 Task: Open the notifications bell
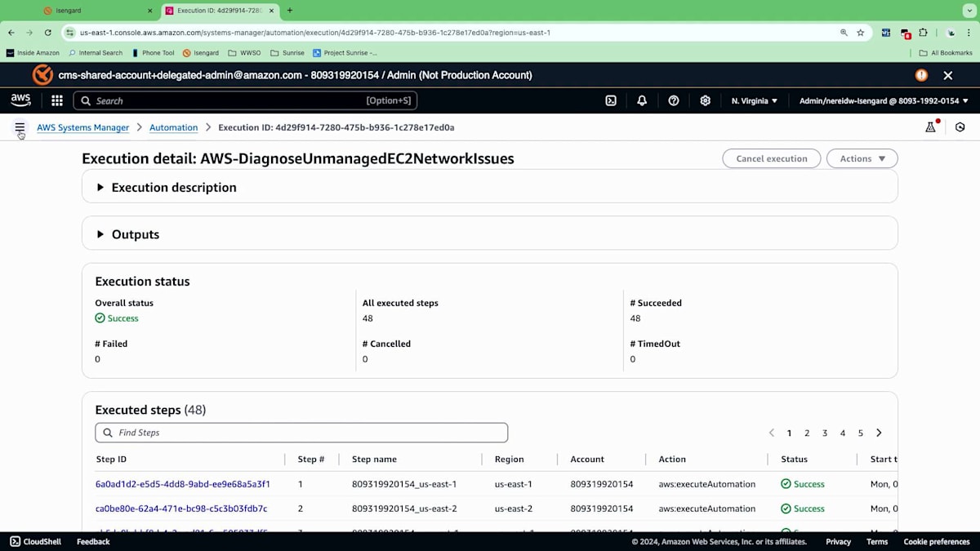coord(642,100)
